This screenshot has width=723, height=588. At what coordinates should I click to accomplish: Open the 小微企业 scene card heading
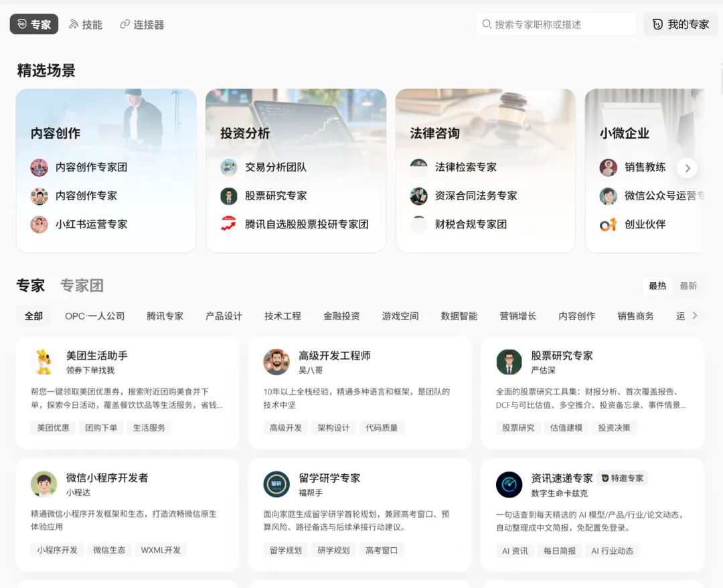pos(625,133)
